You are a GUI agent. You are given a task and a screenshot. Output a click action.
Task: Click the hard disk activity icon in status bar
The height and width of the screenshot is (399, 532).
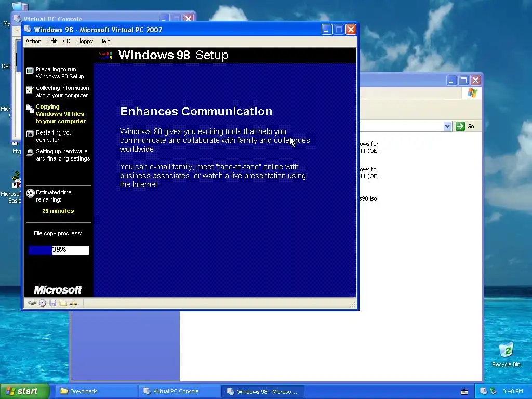[32, 303]
